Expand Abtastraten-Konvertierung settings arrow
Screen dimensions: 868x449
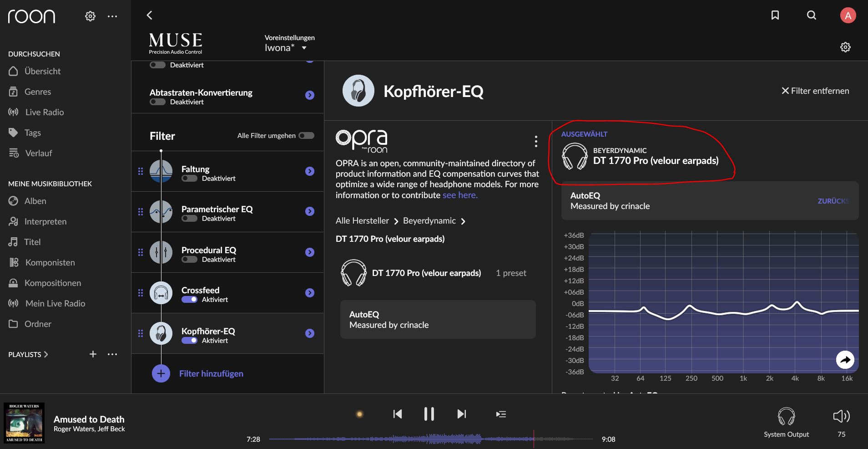[x=310, y=95]
